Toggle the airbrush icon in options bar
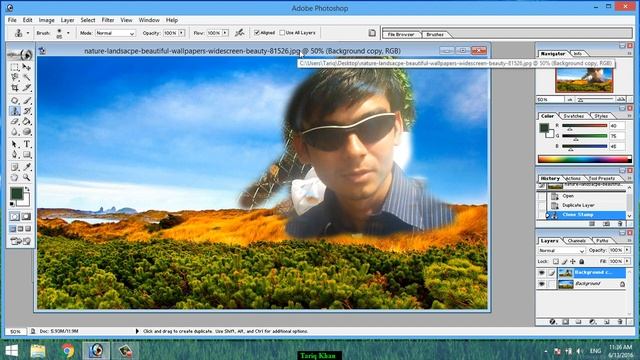Image resolution: width=640 pixels, height=360 pixels. click(240, 33)
